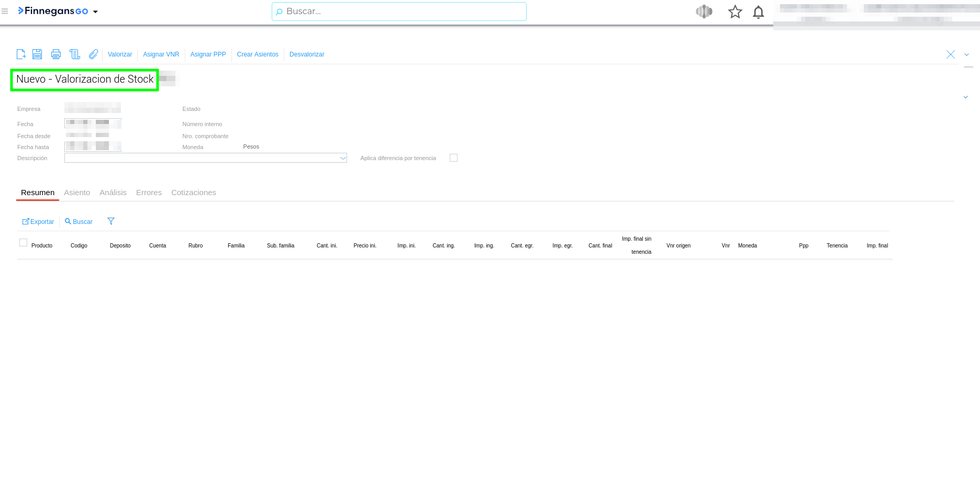
Task: Expand the toolbar chevron beside close
Action: (x=966, y=54)
